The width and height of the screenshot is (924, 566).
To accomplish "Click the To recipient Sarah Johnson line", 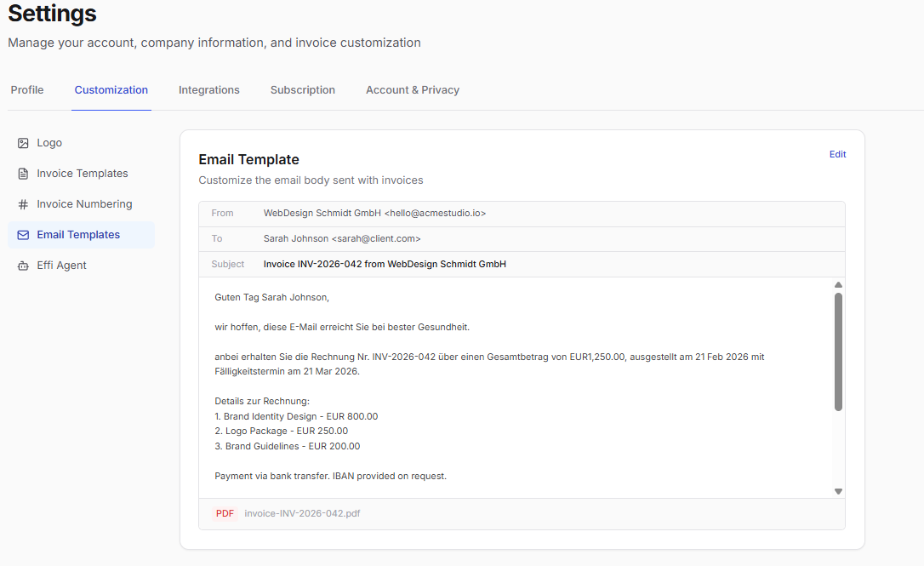I will click(x=342, y=239).
